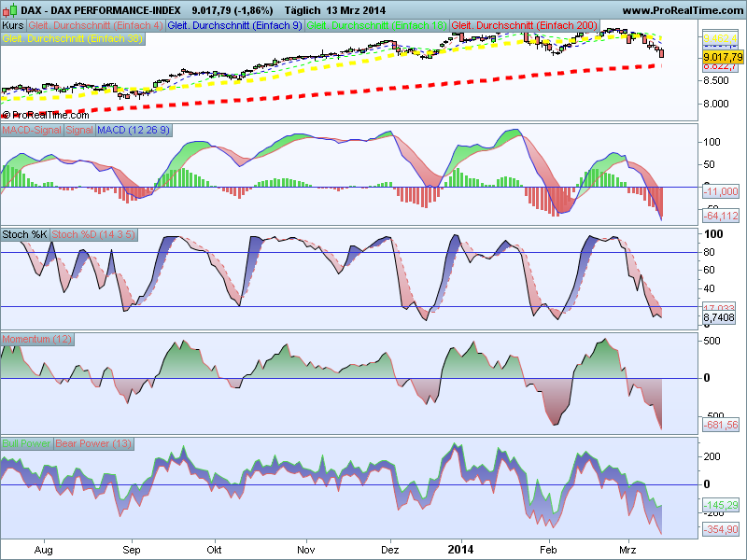Select Gleit. Durchschnitt (Einfach 9) label
Image resolution: width=747 pixels, height=560 pixels.
tap(235, 25)
